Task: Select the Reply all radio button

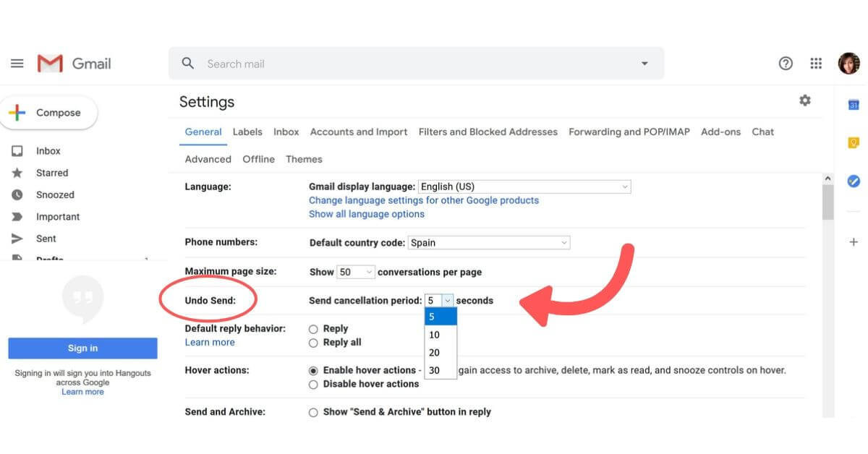Action: click(313, 342)
